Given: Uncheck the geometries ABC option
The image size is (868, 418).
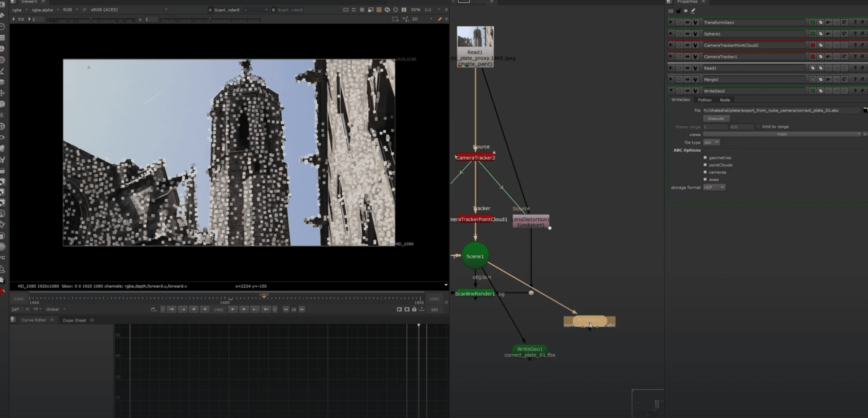Looking at the screenshot, I should [705, 158].
